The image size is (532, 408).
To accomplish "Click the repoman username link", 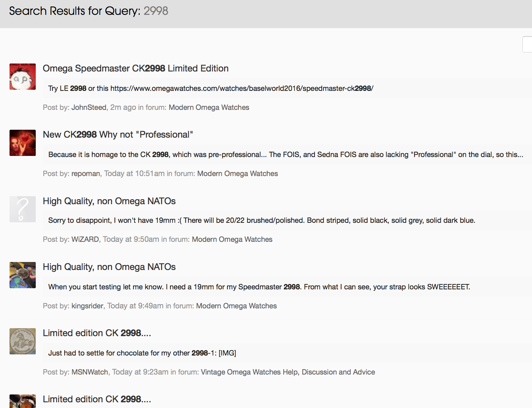I will pyautogui.click(x=86, y=174).
